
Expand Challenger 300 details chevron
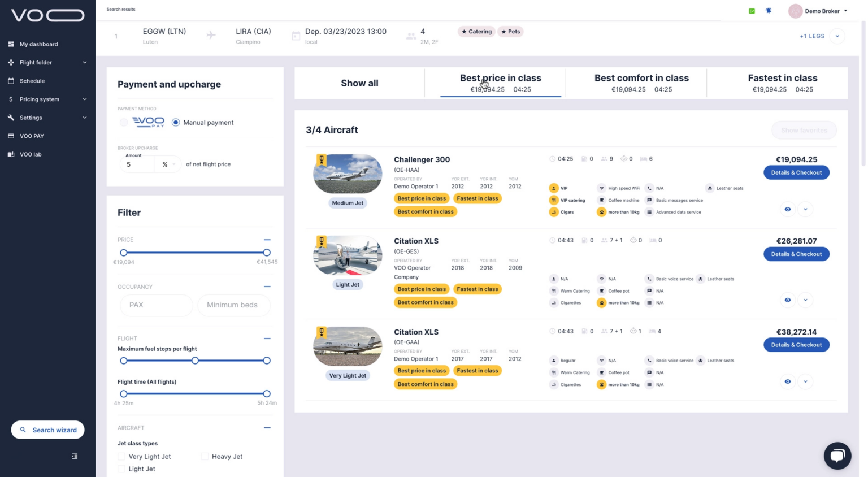805,209
